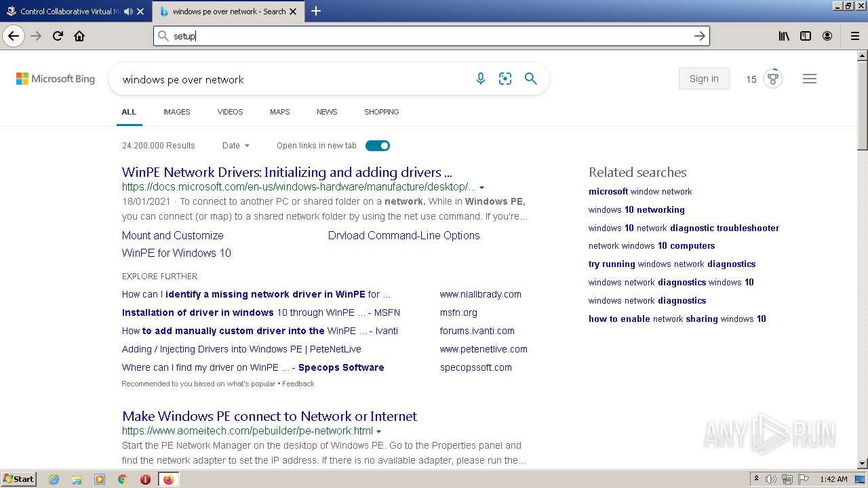Mute the Control Collaborative Virtual tab audio
This screenshot has width=868, height=488.
pyautogui.click(x=128, y=12)
